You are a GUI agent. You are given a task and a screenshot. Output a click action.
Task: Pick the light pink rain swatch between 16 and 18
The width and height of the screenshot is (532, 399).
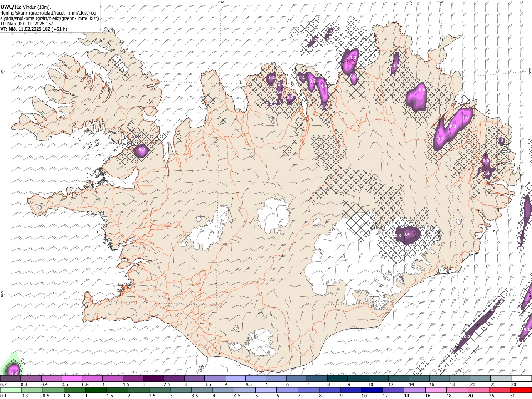coord(436,390)
